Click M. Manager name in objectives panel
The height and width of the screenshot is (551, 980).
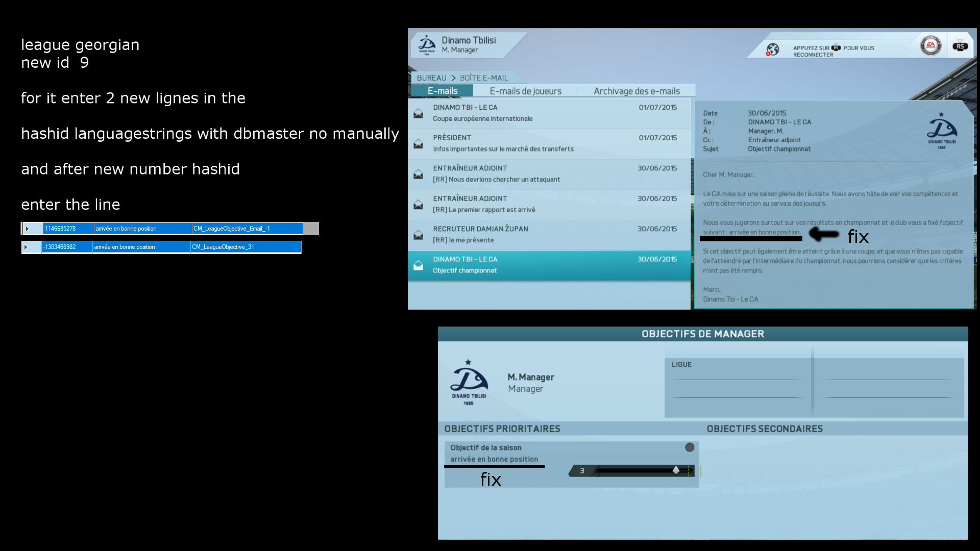click(x=531, y=377)
